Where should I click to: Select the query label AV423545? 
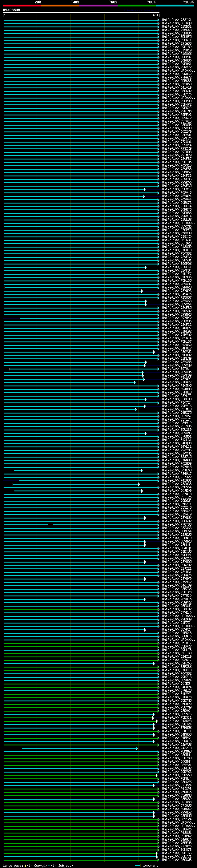click(11, 10)
